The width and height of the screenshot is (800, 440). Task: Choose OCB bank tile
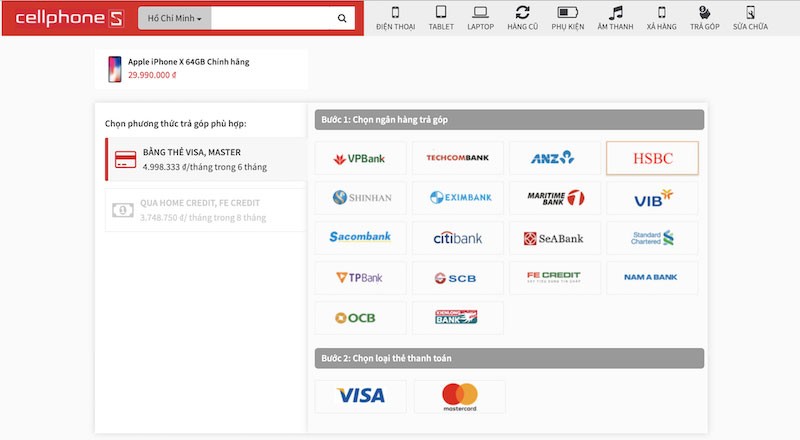coord(361,317)
